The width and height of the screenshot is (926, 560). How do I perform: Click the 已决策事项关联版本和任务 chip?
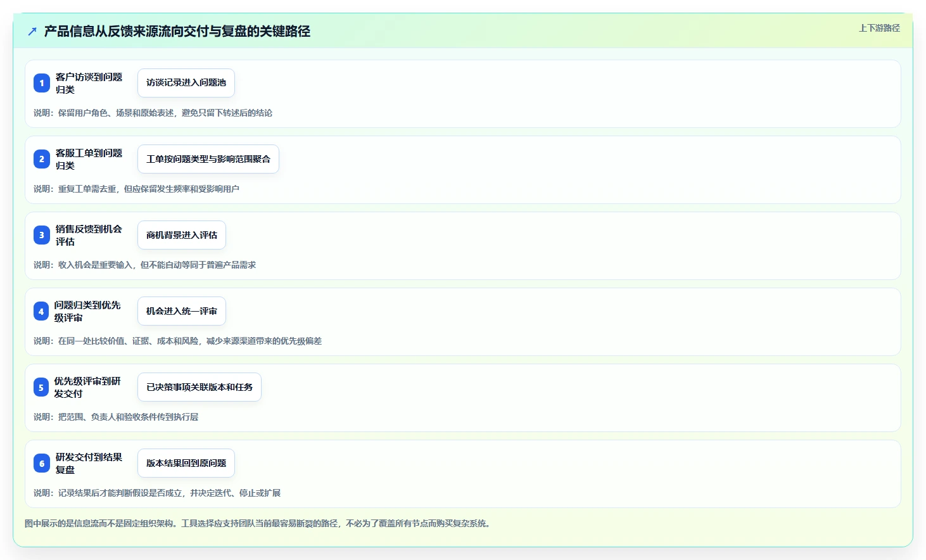(200, 387)
